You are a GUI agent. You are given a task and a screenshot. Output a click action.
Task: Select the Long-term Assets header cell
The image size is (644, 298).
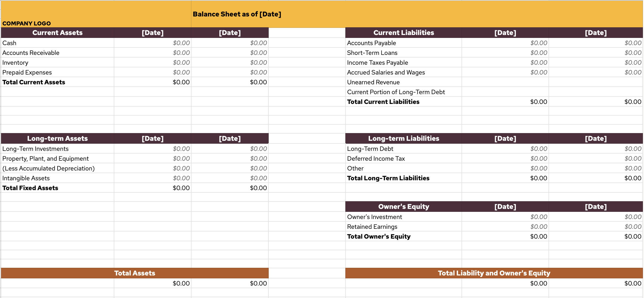(x=57, y=138)
